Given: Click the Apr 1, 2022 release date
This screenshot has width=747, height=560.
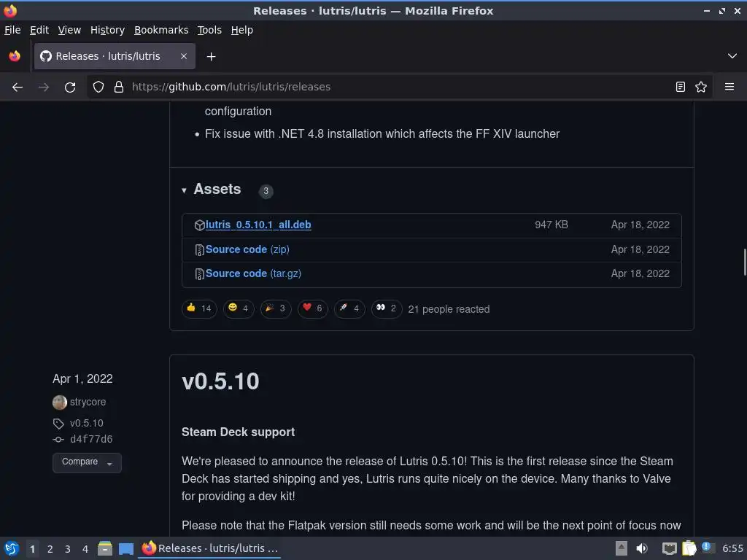Looking at the screenshot, I should pos(83,379).
